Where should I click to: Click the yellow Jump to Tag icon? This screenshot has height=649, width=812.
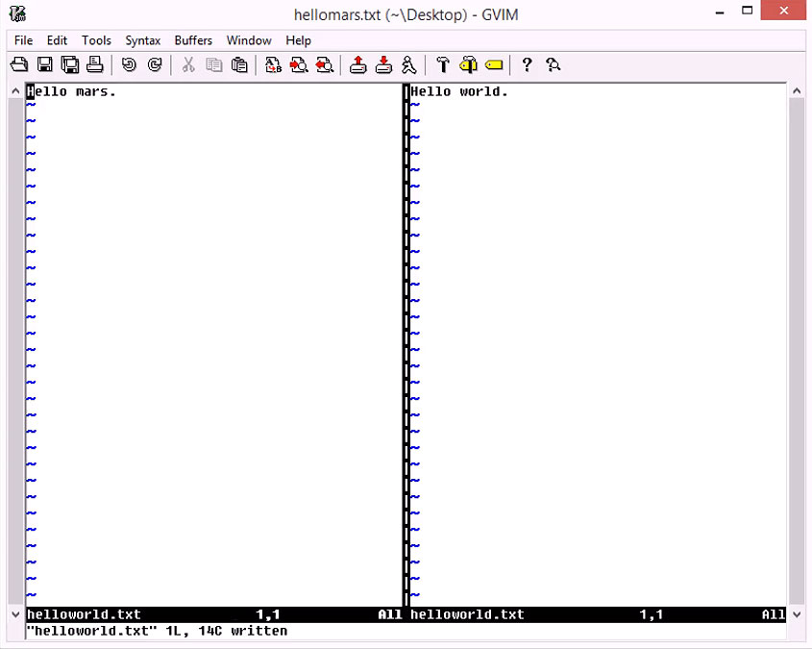tap(494, 65)
